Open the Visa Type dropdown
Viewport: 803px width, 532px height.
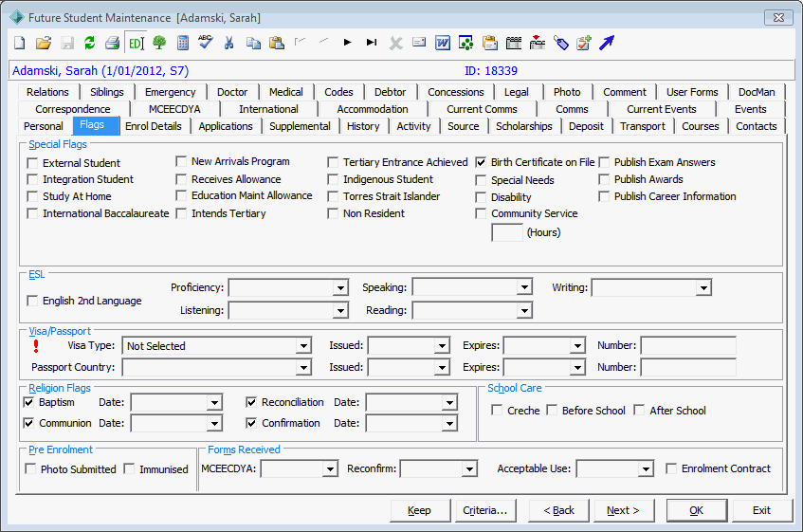(303, 346)
